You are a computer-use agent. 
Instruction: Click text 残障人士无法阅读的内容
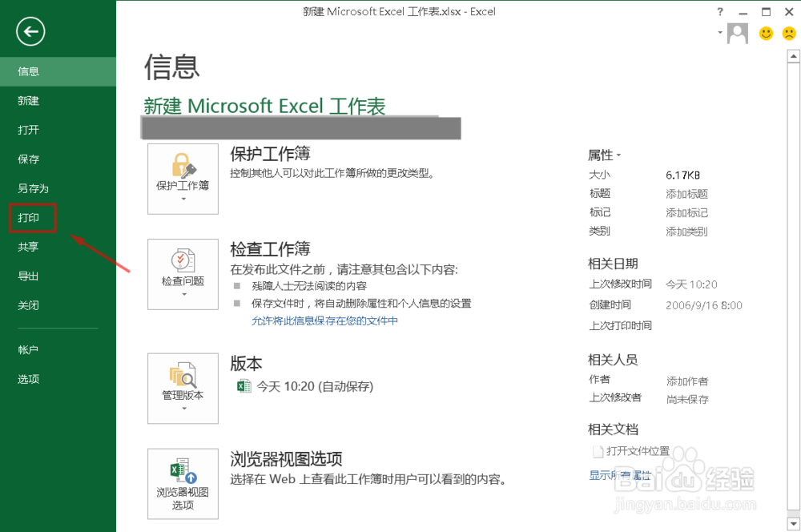click(x=309, y=286)
